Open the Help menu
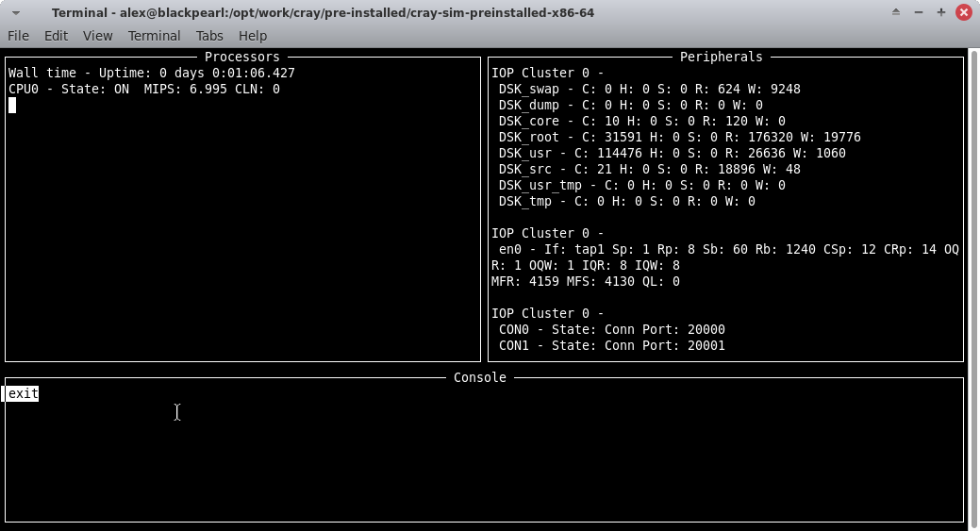 (x=253, y=36)
